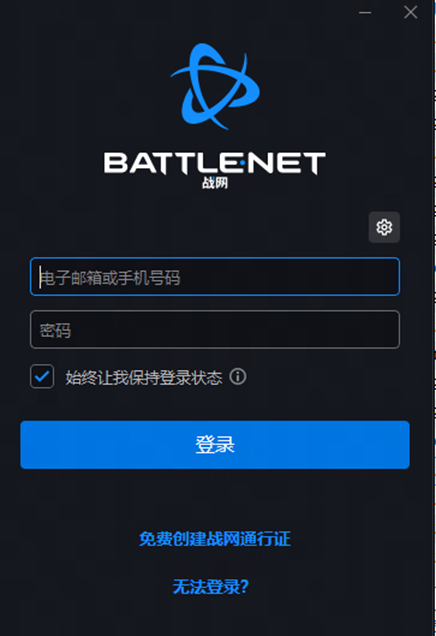Uncheck the 始终让我保持登录状态 checkbox
Viewport: 436px width, 636px height.
click(x=42, y=376)
